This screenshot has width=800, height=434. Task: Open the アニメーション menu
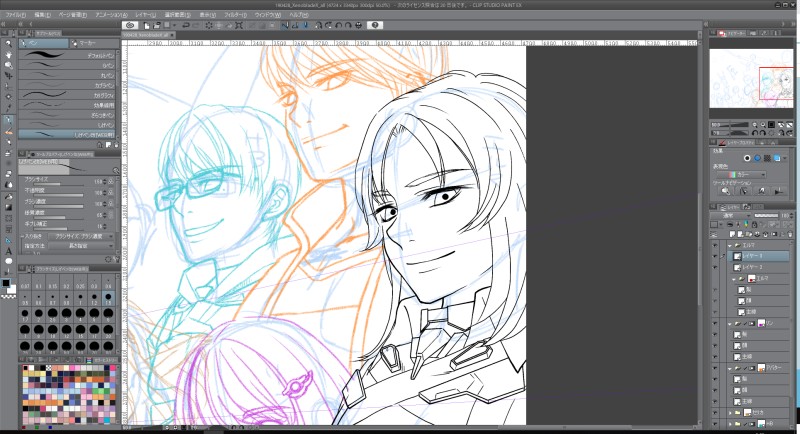111,15
